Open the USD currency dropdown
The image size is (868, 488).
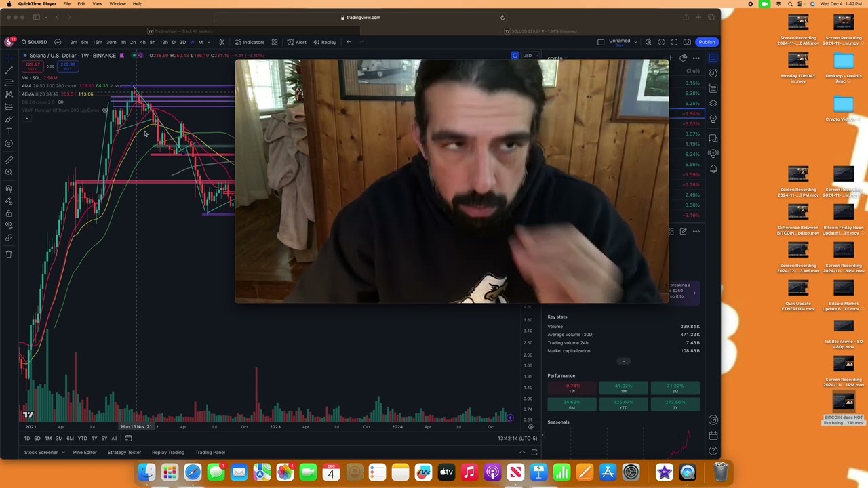[x=529, y=56]
